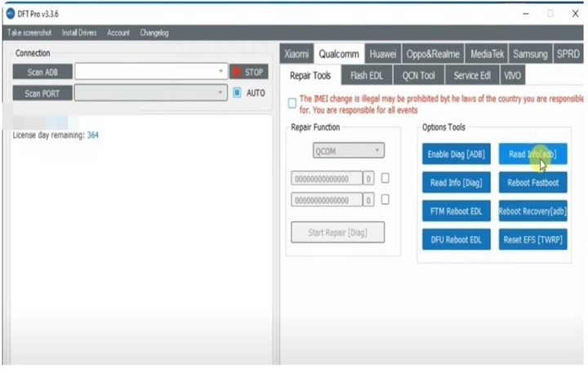Viewport: 588px width, 392px height.
Task: Open the Scan PORT dropdown list
Action: 220,93
